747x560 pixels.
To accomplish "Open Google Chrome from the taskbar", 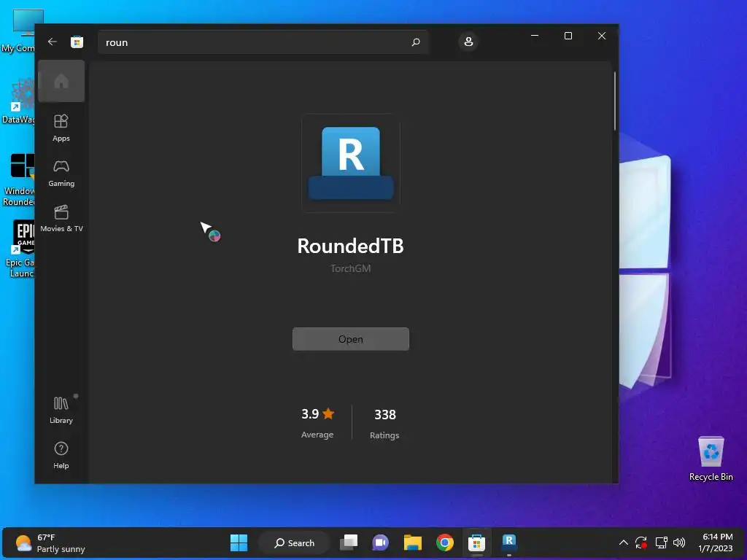I will pos(444,542).
